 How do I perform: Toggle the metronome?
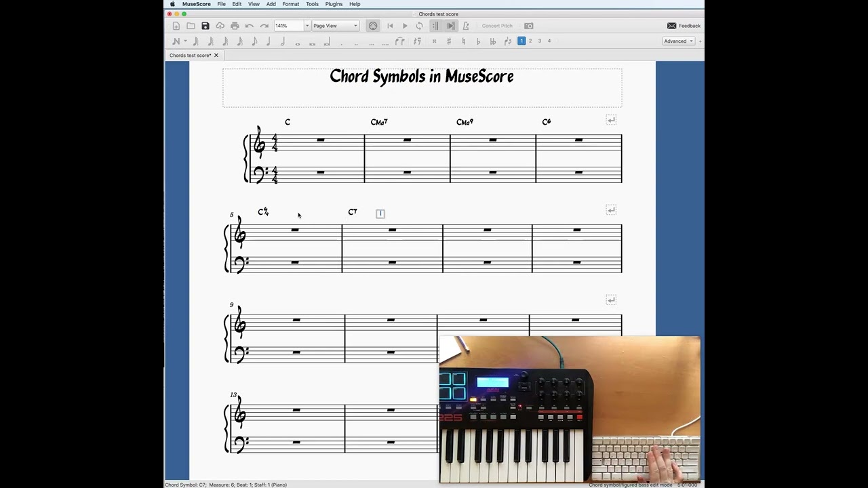click(x=466, y=26)
